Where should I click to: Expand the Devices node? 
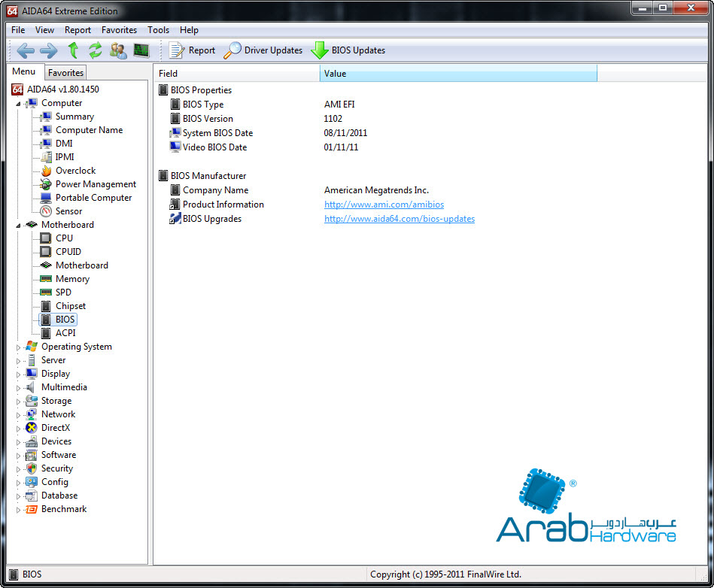(18, 442)
